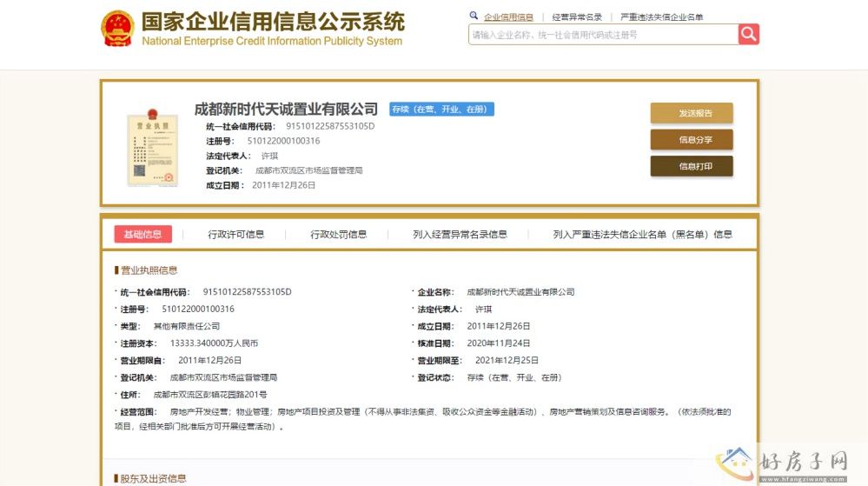Click the small magnifier icon beside 企业信用信息
868x486 pixels.
click(x=474, y=16)
